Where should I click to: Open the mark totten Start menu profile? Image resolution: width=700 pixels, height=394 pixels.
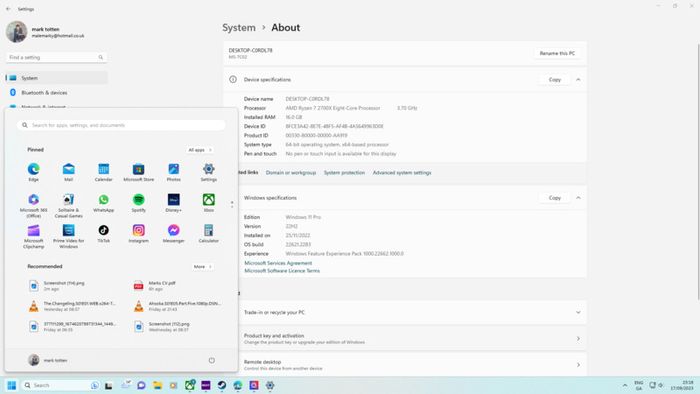pos(48,360)
